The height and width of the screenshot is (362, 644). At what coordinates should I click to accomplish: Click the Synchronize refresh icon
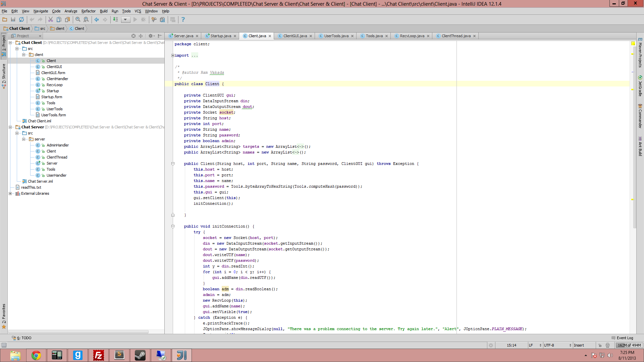pos(21,19)
